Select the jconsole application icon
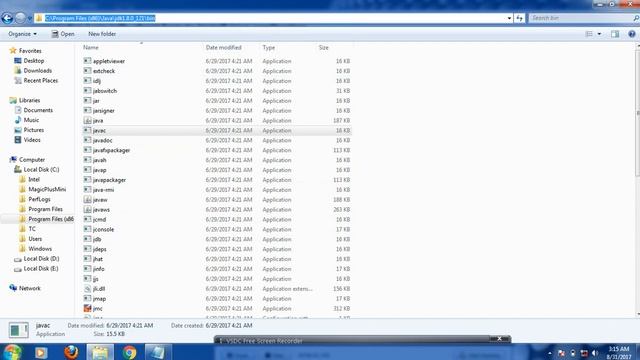This screenshot has height=360, width=640. [87, 229]
